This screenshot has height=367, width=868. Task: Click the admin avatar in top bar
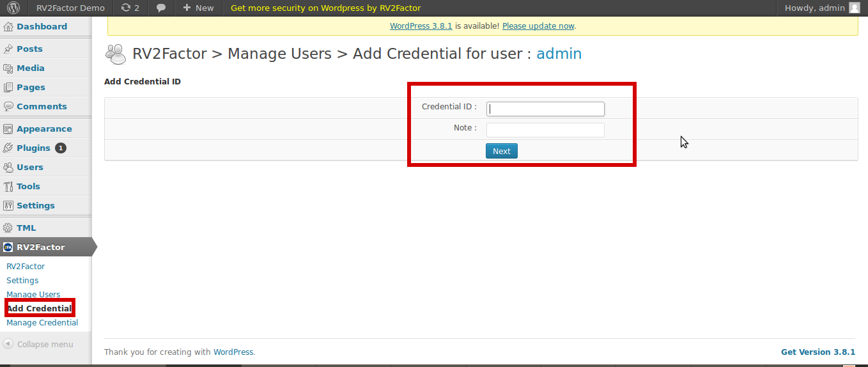click(x=855, y=8)
